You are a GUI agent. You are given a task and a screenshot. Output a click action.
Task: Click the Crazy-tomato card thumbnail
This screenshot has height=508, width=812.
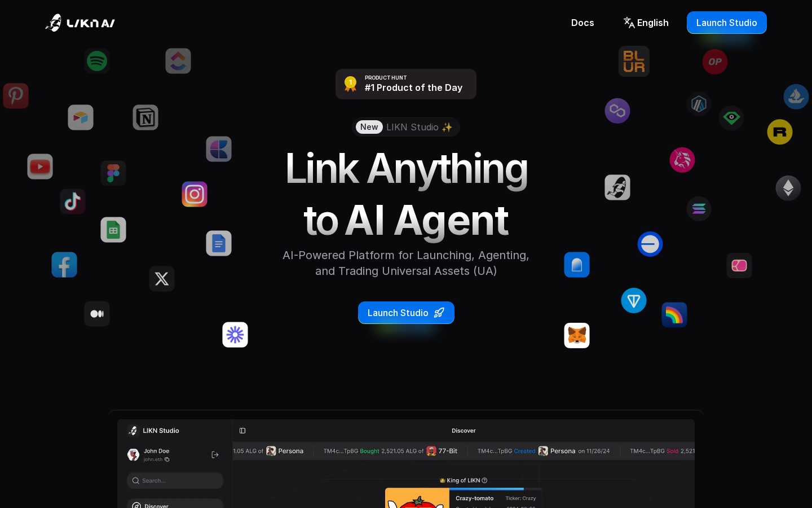pos(417,498)
